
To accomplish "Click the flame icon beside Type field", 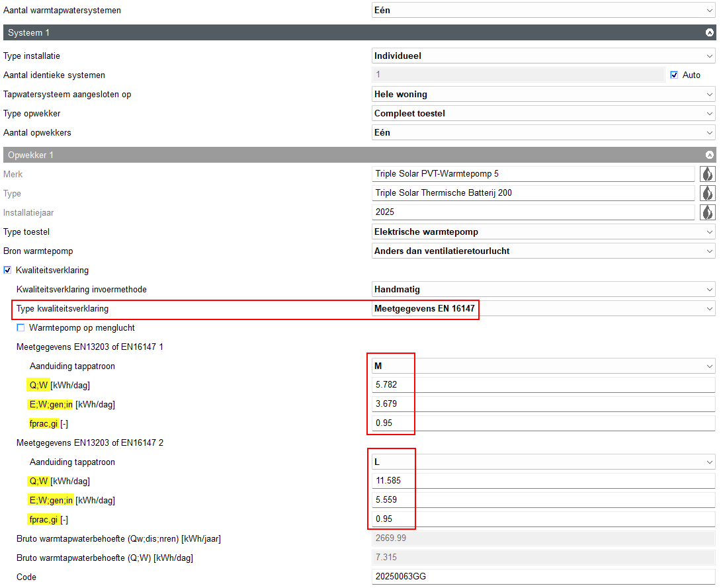I will (x=707, y=193).
